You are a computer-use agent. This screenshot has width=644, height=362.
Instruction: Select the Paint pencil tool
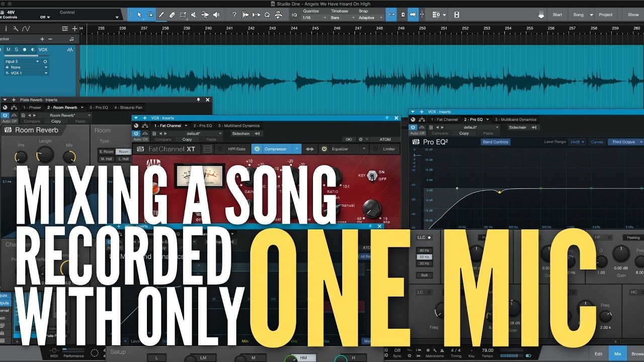[162, 15]
